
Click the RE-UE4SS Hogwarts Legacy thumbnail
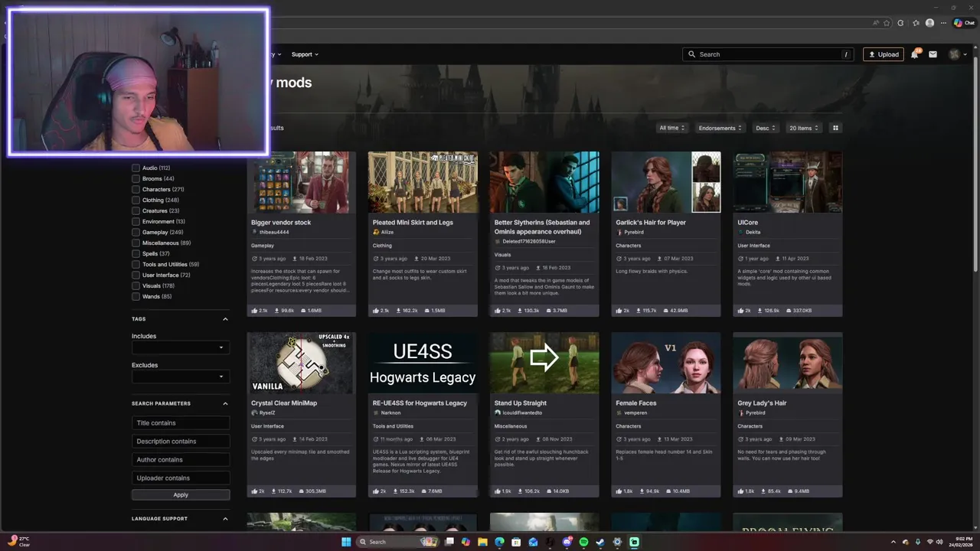(x=423, y=363)
